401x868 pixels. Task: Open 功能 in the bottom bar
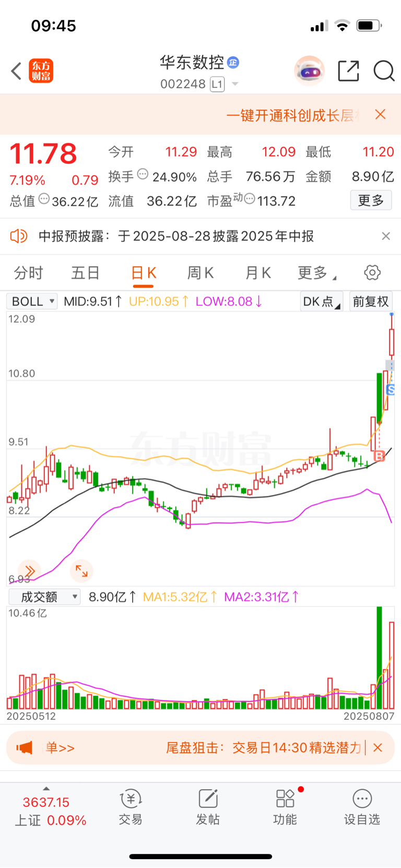click(285, 807)
